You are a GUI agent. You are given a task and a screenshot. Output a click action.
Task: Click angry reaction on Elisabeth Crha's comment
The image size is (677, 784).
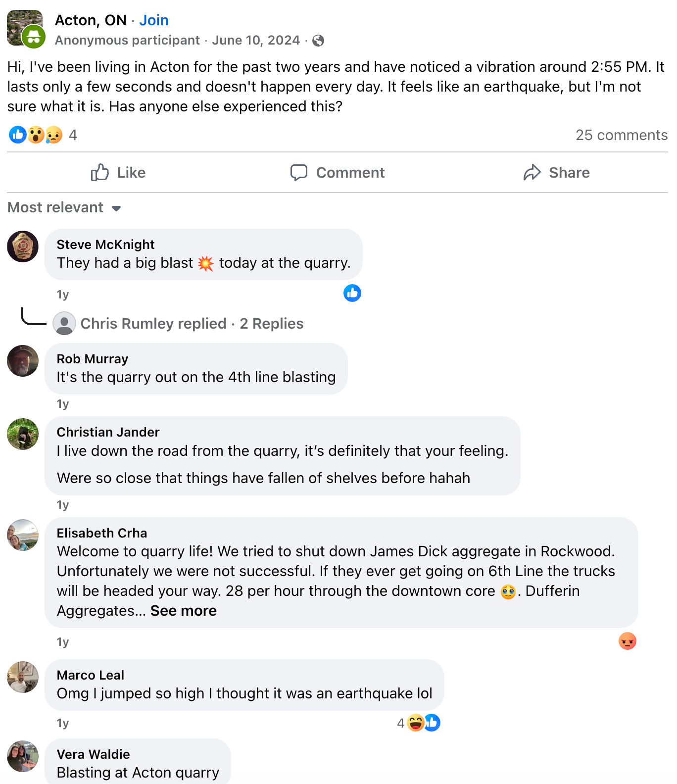tap(627, 641)
